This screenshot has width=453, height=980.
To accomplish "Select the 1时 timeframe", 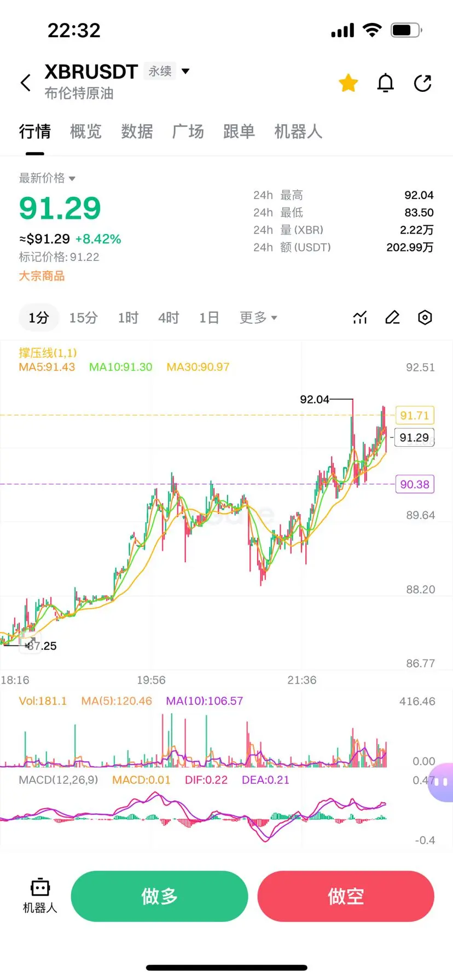I will [x=128, y=318].
